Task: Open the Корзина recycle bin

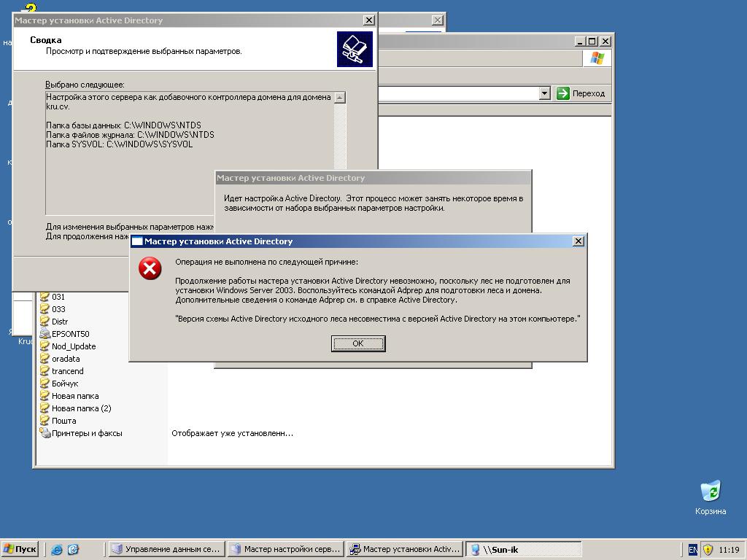Action: (711, 497)
